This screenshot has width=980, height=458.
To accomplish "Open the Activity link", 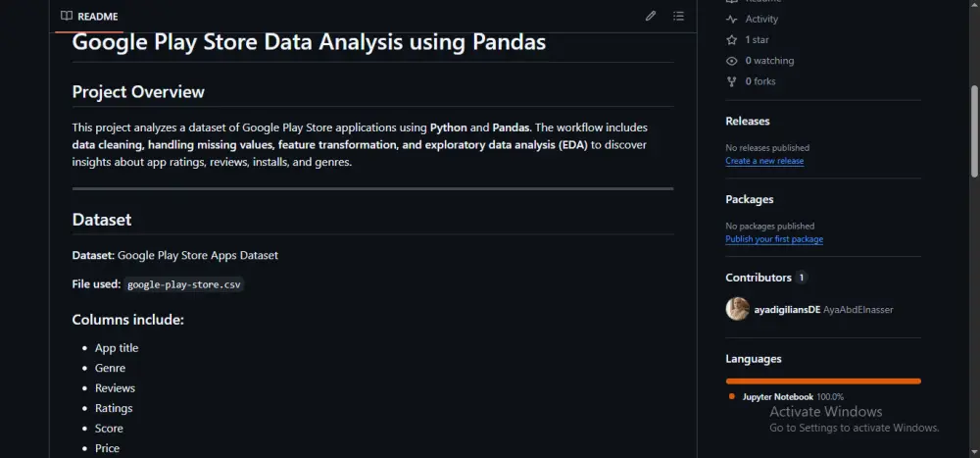I will pyautogui.click(x=761, y=20).
